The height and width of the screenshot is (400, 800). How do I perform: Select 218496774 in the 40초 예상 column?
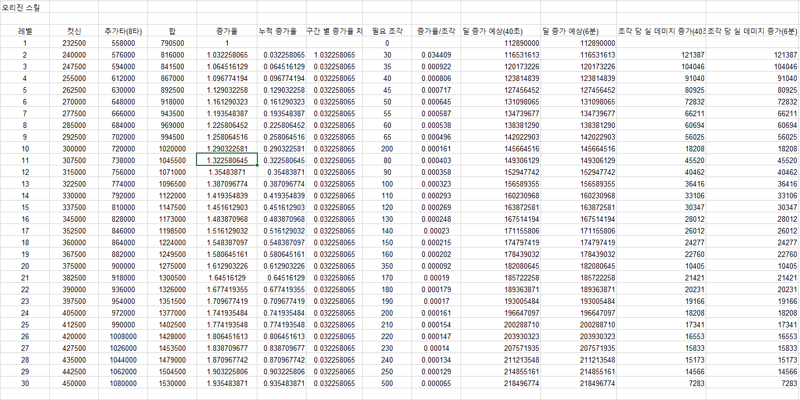(501, 383)
